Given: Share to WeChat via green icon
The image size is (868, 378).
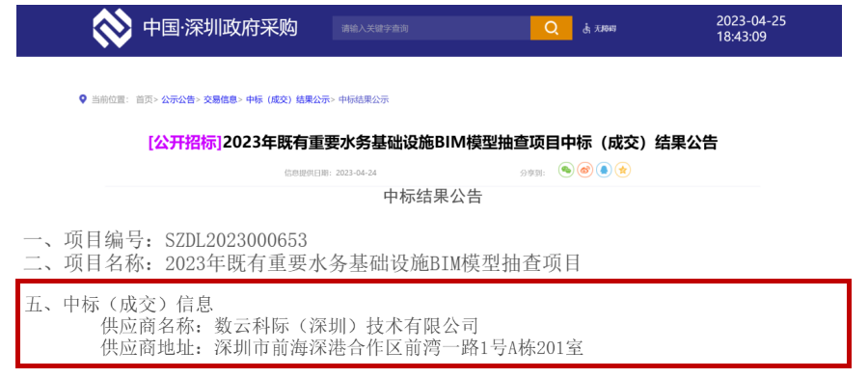Looking at the screenshot, I should click(566, 171).
